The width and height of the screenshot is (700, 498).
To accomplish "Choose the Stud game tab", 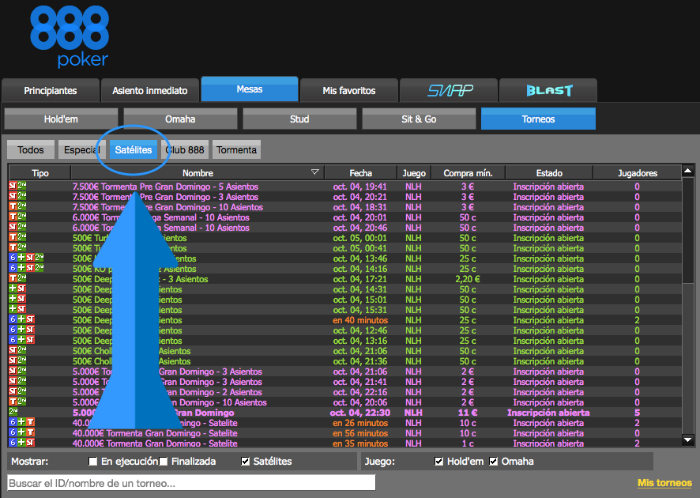I will (x=300, y=119).
